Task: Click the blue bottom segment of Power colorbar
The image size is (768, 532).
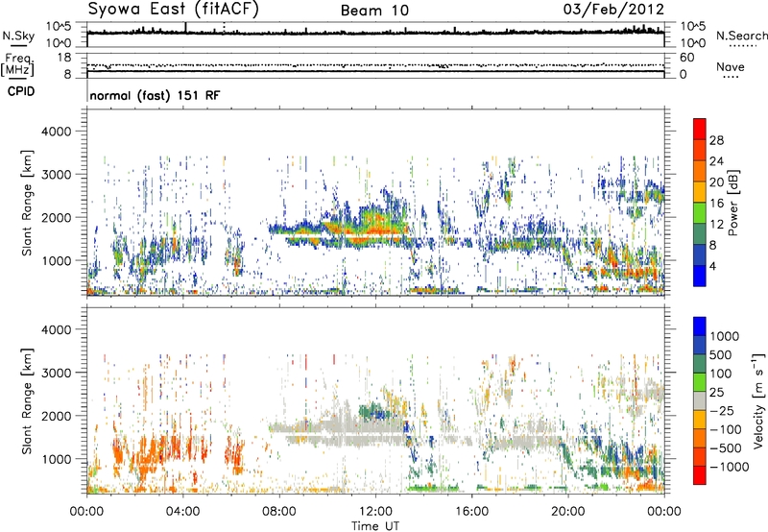Action: click(x=700, y=277)
